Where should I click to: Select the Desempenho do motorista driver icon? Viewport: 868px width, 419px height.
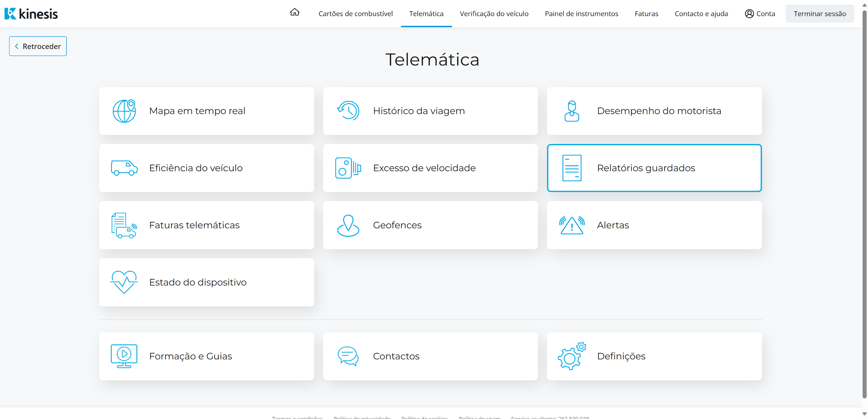pyautogui.click(x=572, y=111)
